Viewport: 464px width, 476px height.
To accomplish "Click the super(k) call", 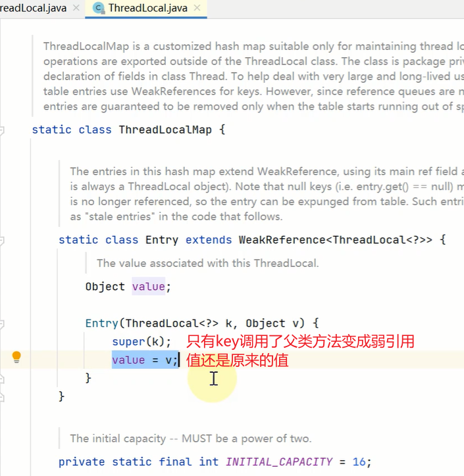I will 141,342.
